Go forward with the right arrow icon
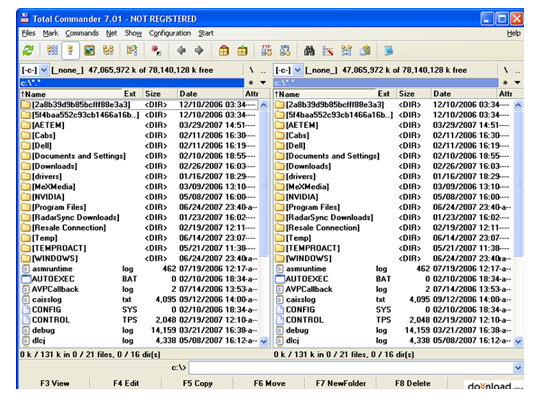 [199, 51]
